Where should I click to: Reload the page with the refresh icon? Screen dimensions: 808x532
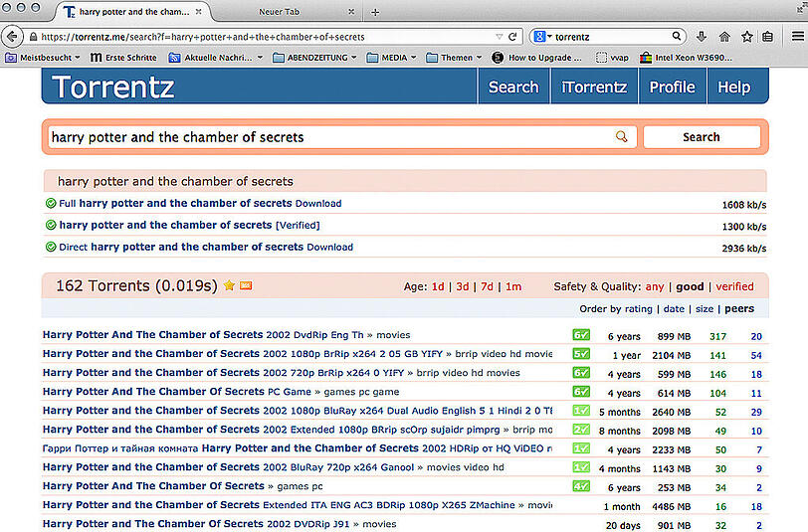coord(512,37)
